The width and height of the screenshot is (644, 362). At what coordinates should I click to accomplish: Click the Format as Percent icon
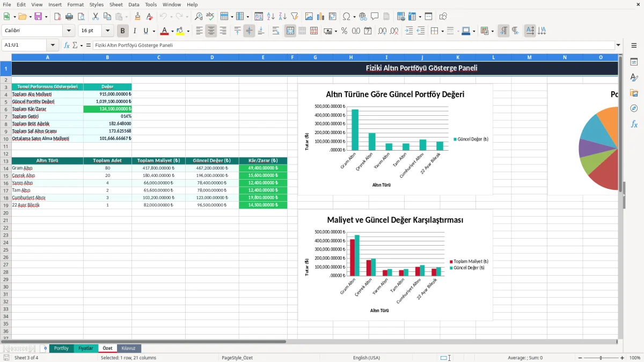[x=344, y=31]
